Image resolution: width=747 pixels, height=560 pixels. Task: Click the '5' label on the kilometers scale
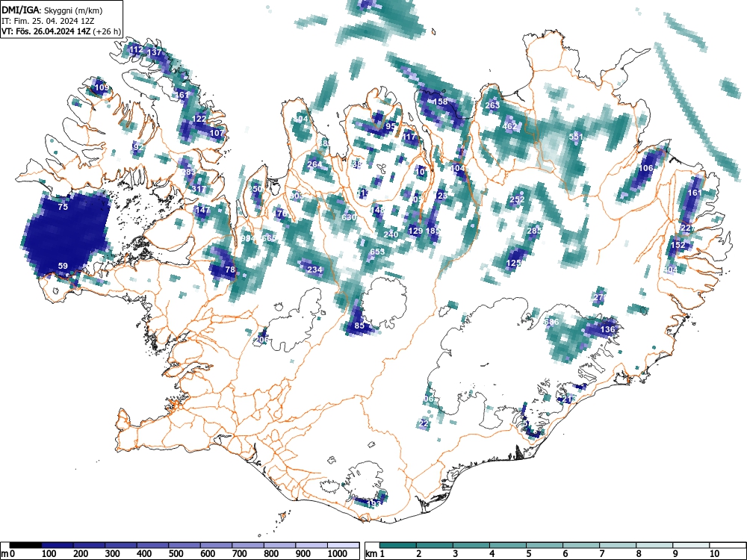(x=528, y=554)
